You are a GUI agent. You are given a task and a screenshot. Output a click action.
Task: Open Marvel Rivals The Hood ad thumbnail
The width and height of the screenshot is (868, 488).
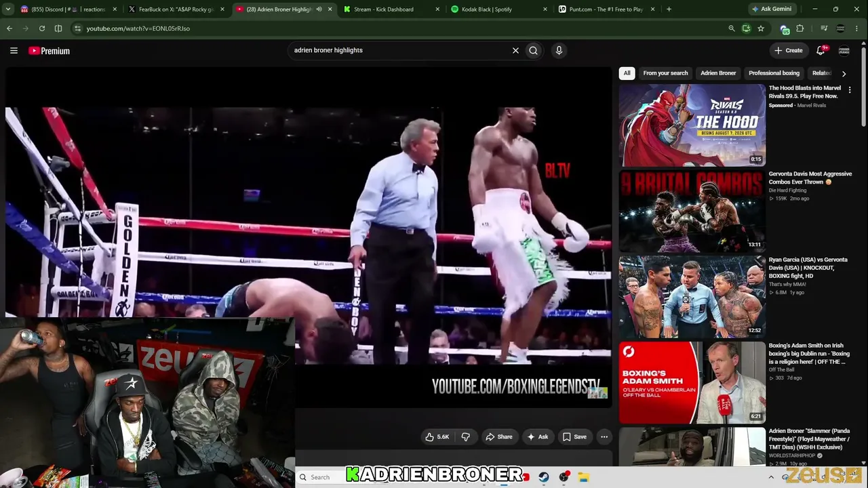692,125
